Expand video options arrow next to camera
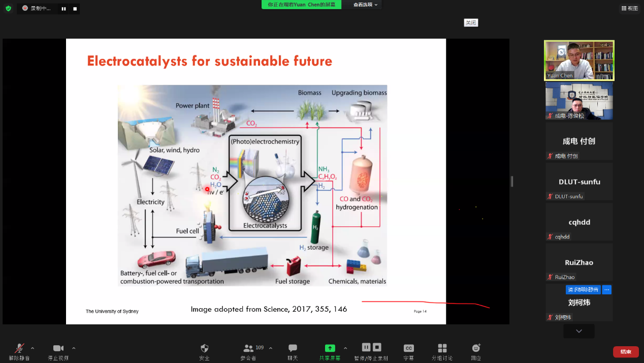The width and height of the screenshot is (644, 363). (x=74, y=348)
